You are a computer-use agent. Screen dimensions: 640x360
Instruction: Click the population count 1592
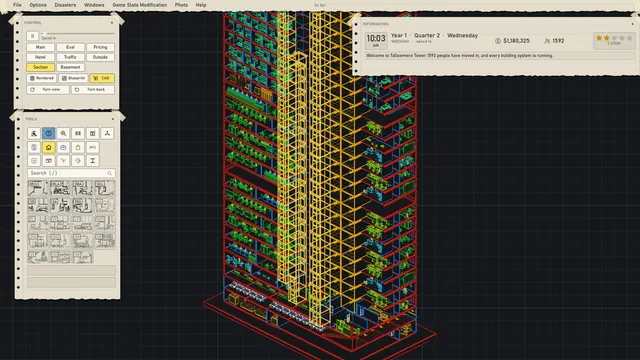pyautogui.click(x=558, y=41)
